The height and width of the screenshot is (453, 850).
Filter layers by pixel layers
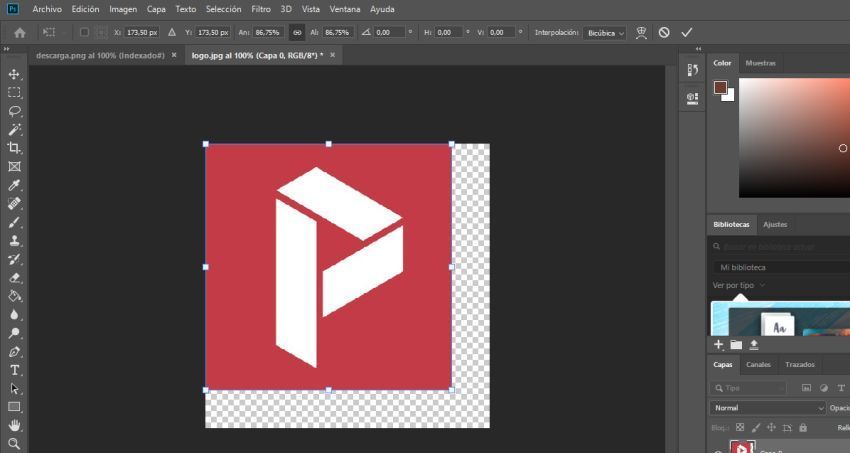pyautogui.click(x=807, y=388)
